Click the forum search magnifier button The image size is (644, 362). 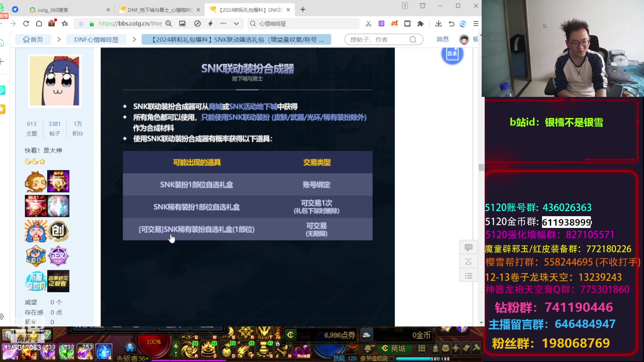coord(413,40)
